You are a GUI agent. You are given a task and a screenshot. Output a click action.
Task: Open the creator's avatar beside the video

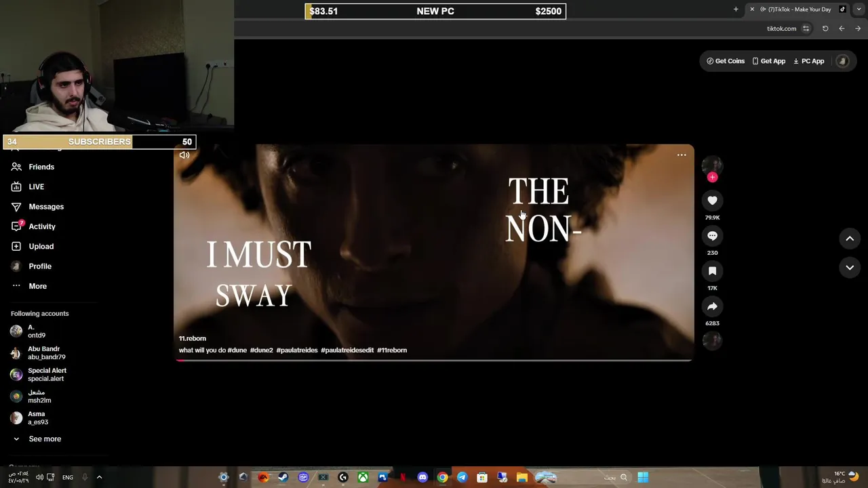[x=712, y=165]
